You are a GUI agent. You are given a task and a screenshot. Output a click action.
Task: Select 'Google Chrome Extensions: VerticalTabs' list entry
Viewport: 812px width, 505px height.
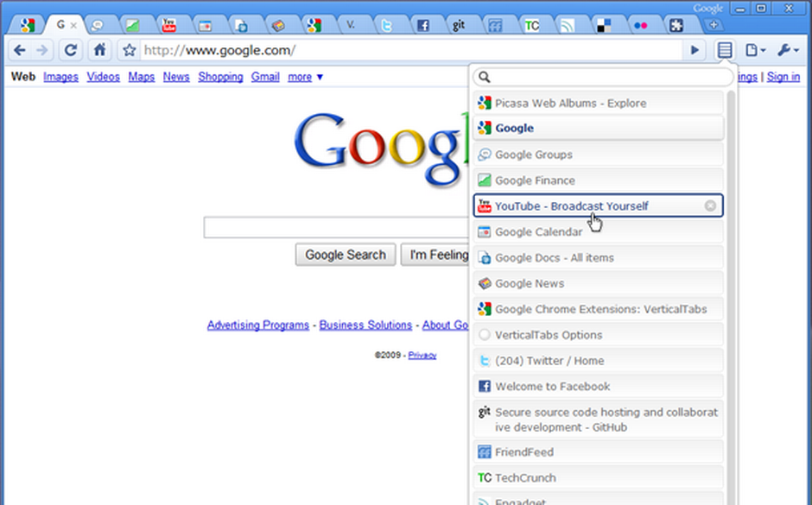coord(598,309)
